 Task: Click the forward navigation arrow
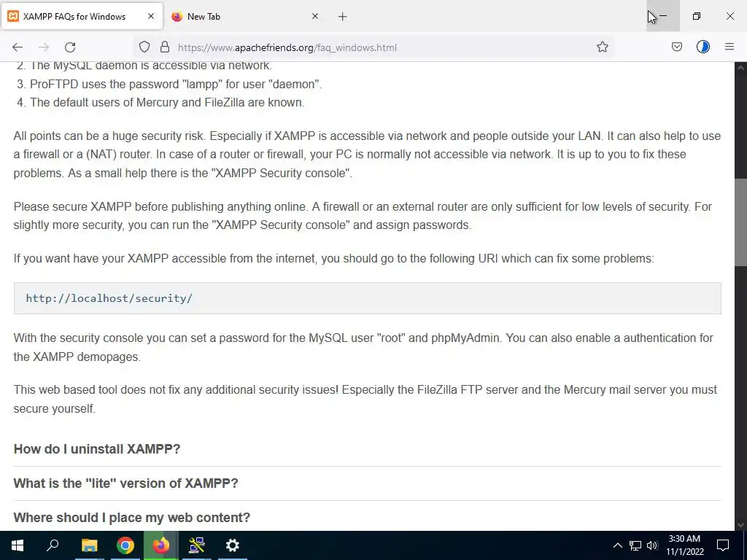[44, 47]
